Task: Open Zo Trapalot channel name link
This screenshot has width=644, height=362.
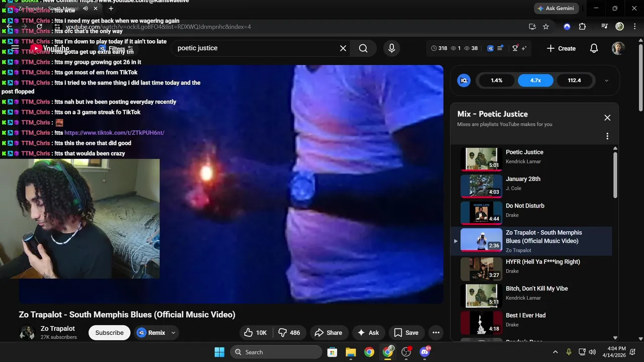Action: click(58, 328)
